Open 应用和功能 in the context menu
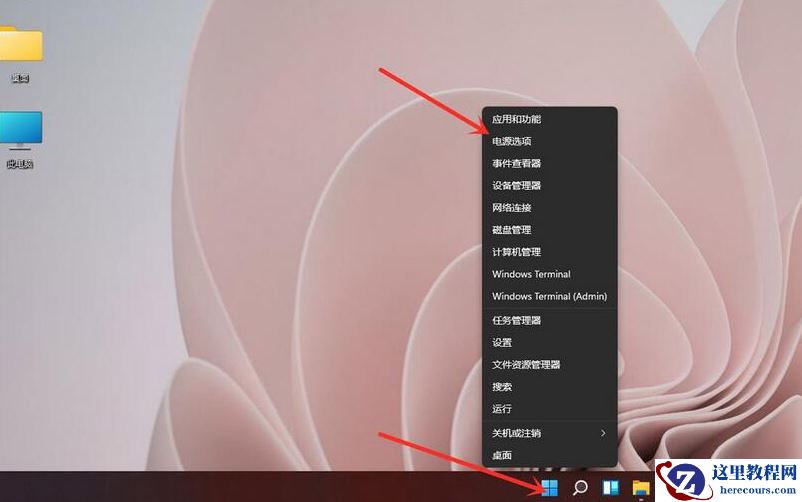802x502 pixels. 550,119
